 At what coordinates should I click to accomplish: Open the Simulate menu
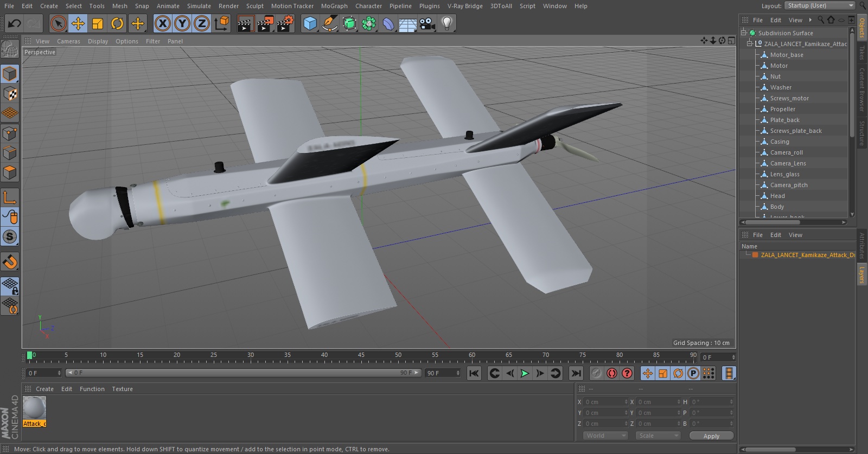click(x=199, y=6)
